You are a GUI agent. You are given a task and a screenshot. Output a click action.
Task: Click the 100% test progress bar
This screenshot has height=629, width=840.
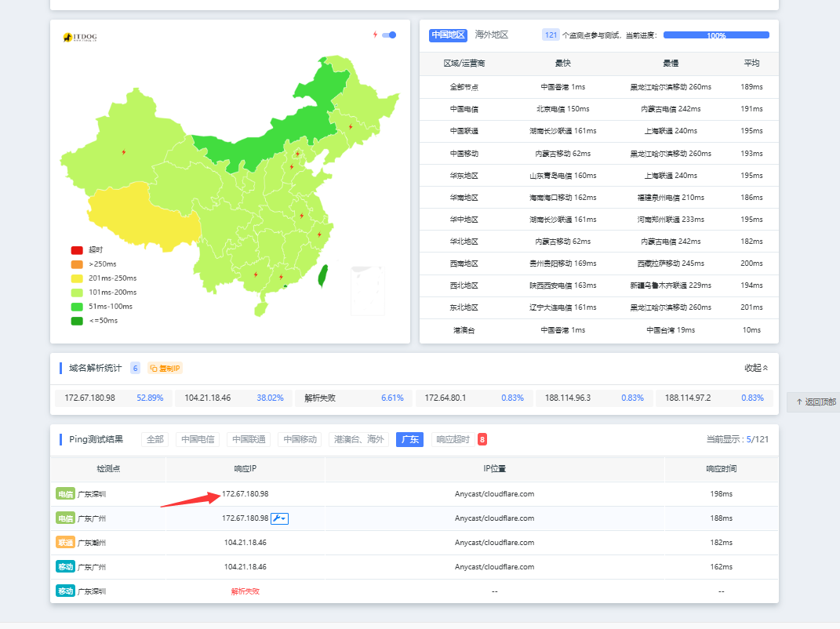point(716,35)
